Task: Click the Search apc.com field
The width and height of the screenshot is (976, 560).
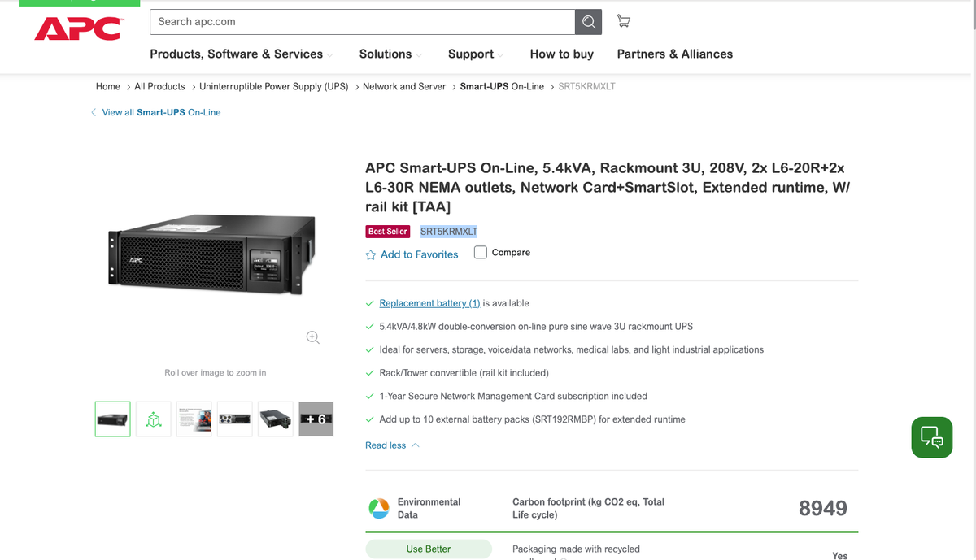Action: [362, 22]
